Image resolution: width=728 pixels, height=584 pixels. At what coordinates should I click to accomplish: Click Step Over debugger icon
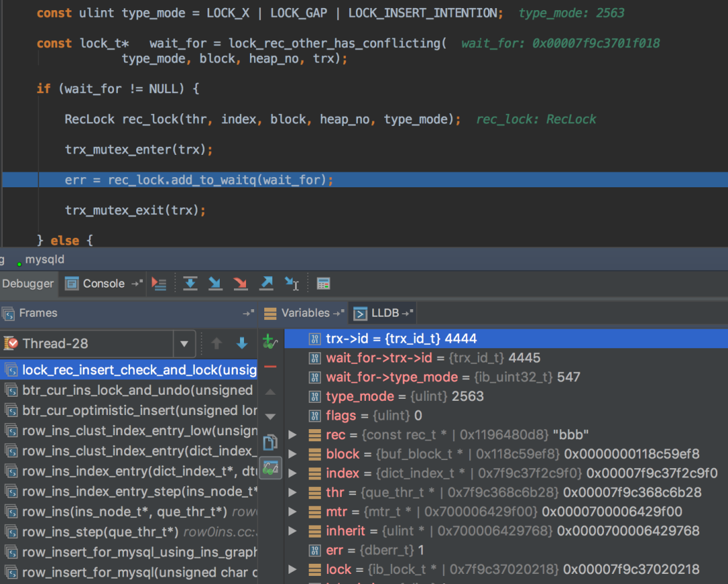point(190,284)
